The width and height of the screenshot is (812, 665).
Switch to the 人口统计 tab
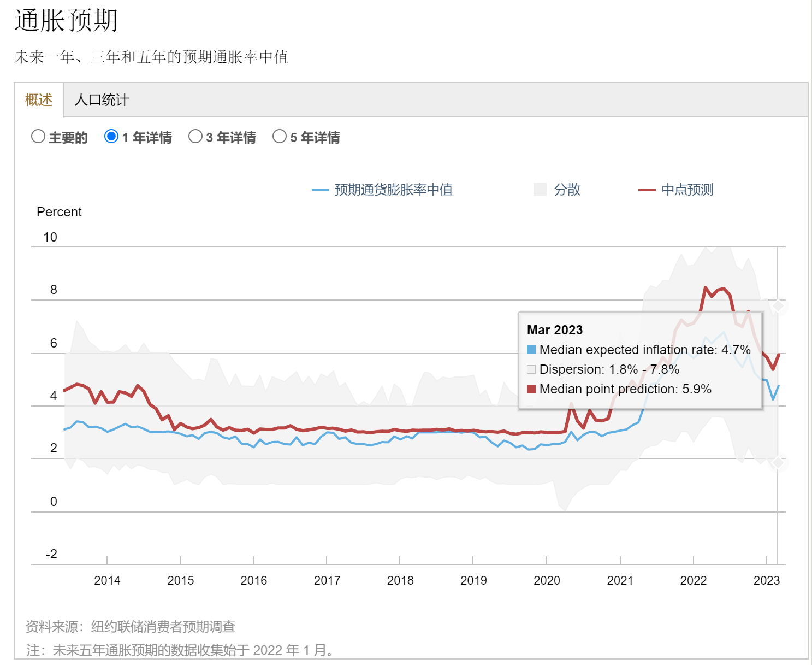pyautogui.click(x=100, y=100)
